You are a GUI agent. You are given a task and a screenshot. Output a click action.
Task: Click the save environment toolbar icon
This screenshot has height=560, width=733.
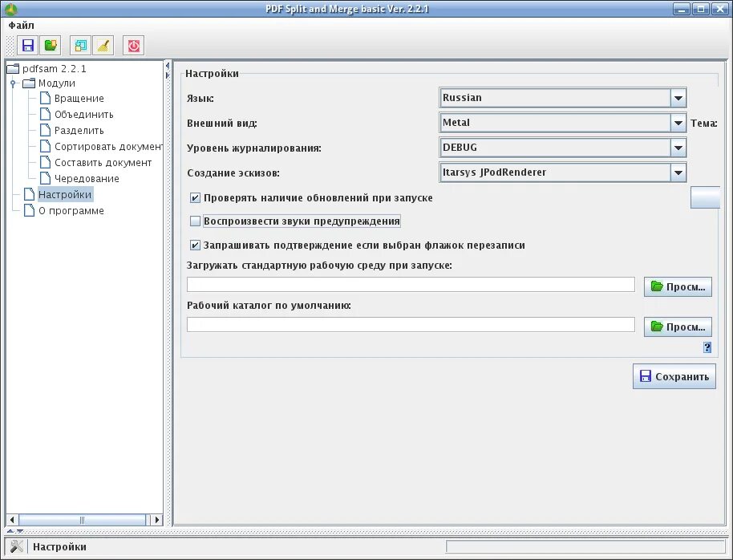(x=27, y=46)
